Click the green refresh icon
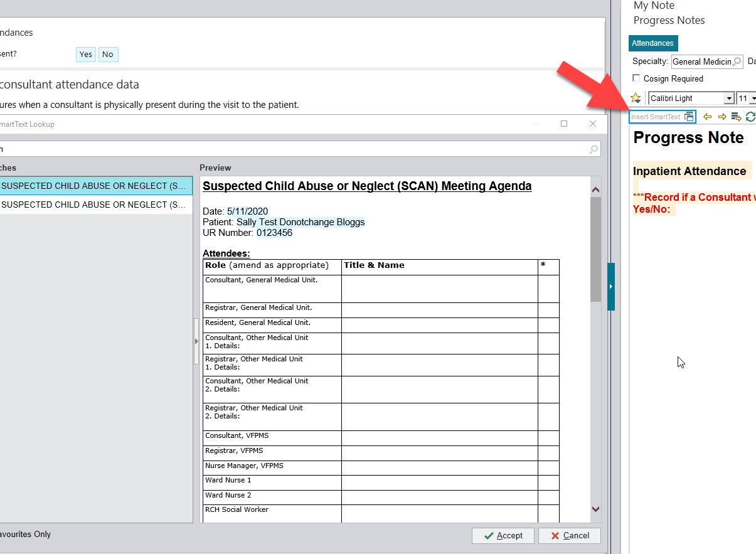Image resolution: width=756 pixels, height=554 pixels. pos(750,117)
